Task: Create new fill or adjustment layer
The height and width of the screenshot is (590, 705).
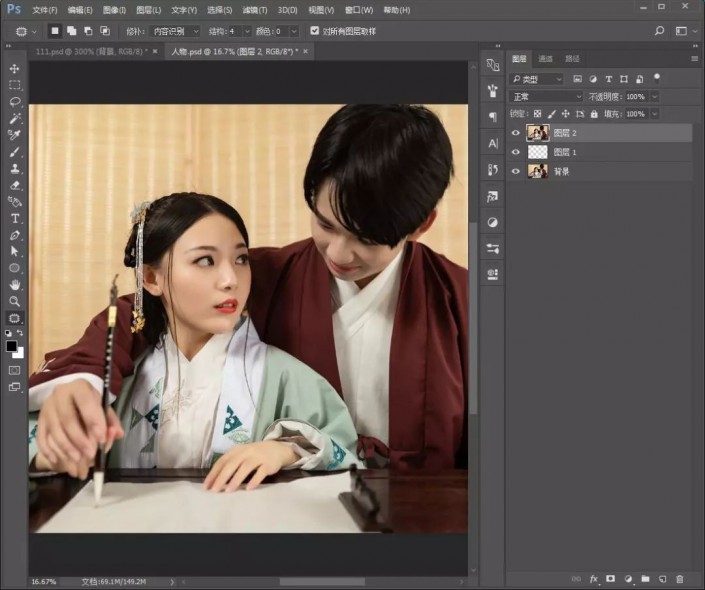Action: pyautogui.click(x=628, y=579)
